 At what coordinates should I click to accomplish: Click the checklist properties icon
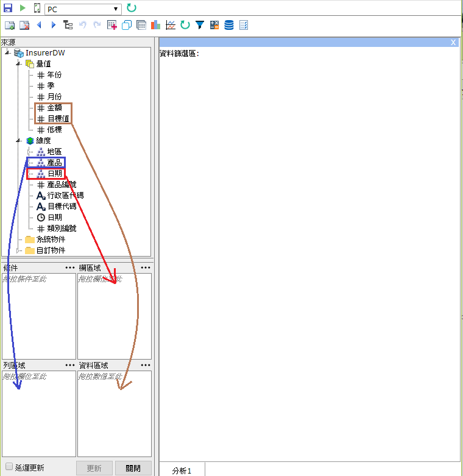(244, 25)
